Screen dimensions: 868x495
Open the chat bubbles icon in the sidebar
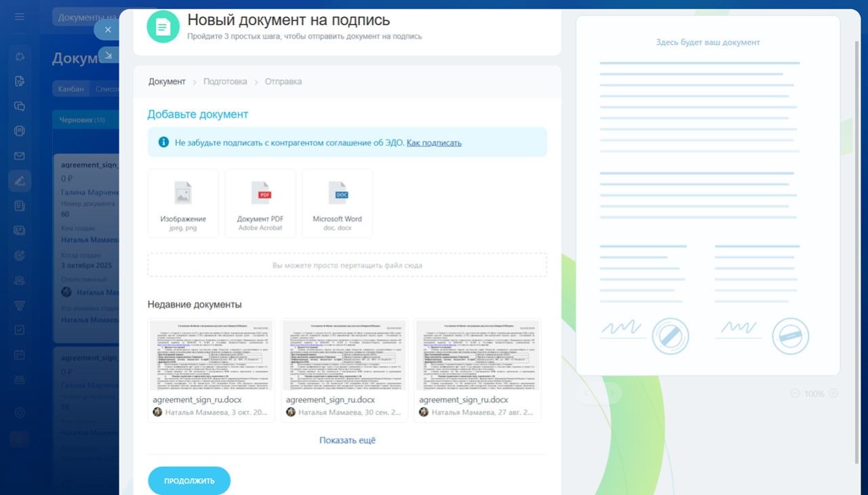point(20,106)
